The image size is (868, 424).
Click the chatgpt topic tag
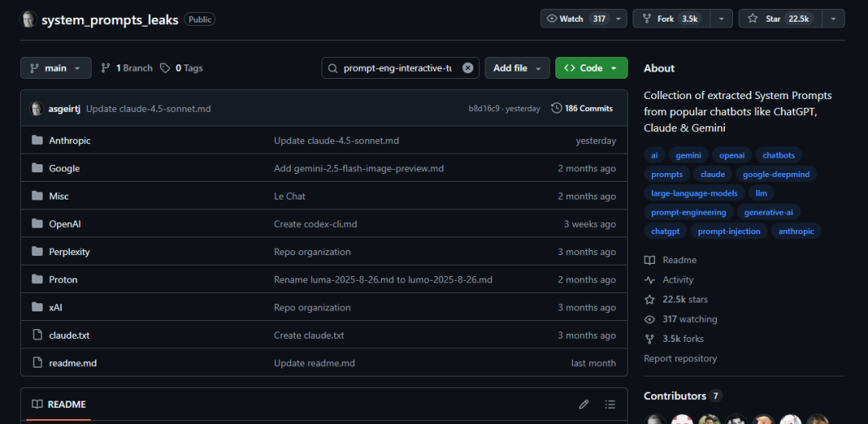[665, 231]
